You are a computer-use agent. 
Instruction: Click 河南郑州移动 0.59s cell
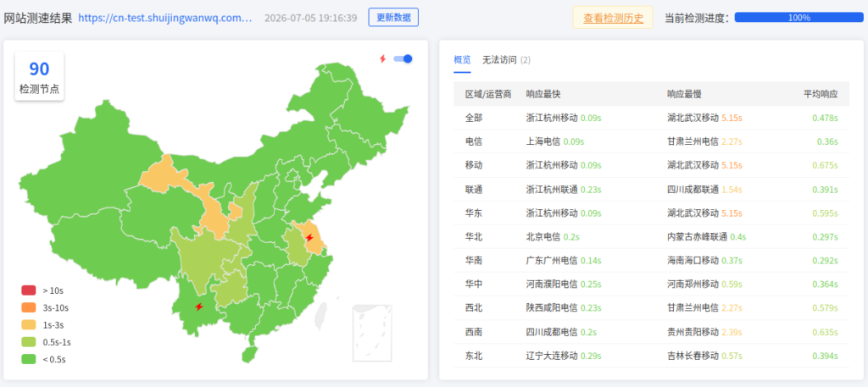(x=704, y=285)
